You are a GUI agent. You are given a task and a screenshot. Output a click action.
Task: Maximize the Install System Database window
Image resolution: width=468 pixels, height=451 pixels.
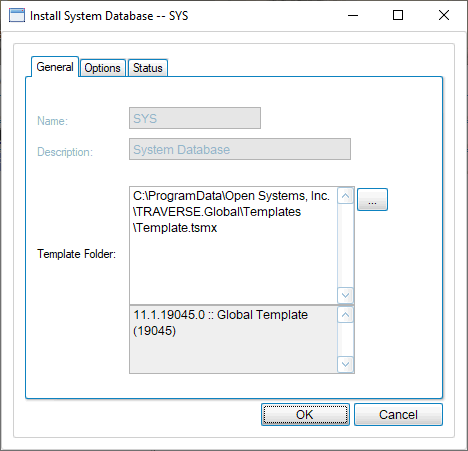398,15
